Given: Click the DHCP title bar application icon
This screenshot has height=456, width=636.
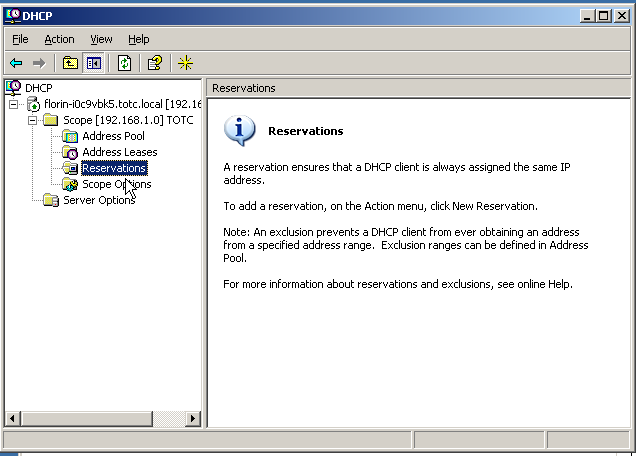Looking at the screenshot, I should [x=13, y=16].
